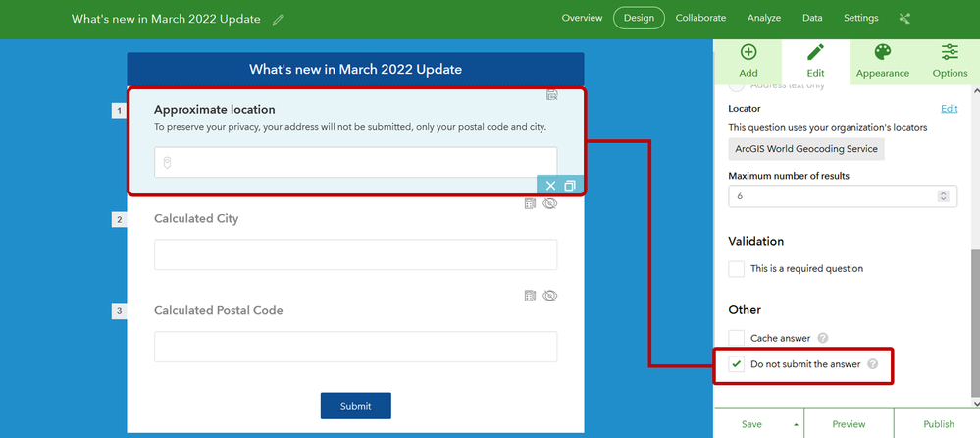Click the right panel vertical scrollbar
Viewport: 980px width, 438px height.
tap(976, 323)
